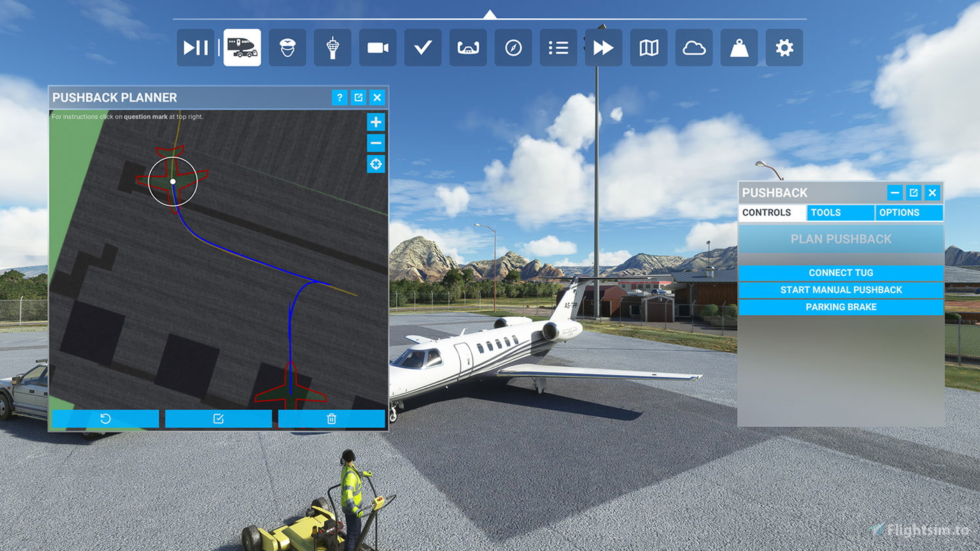980x551 pixels.
Task: Start manual pushback
Action: click(840, 290)
